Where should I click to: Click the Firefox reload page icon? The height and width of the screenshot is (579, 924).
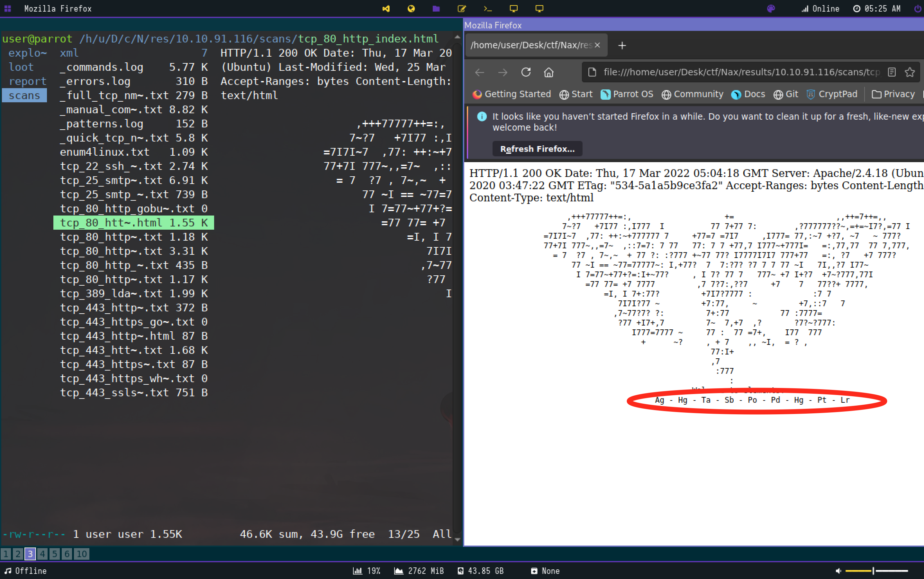point(526,72)
